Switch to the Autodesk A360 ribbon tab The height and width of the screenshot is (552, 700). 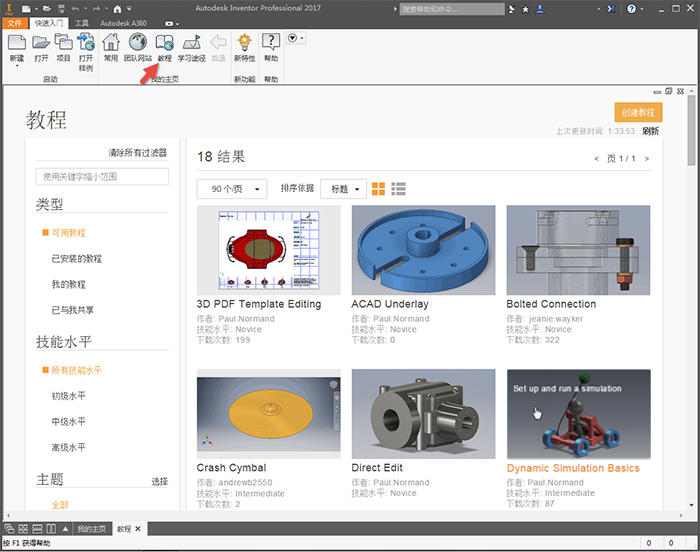click(x=123, y=23)
